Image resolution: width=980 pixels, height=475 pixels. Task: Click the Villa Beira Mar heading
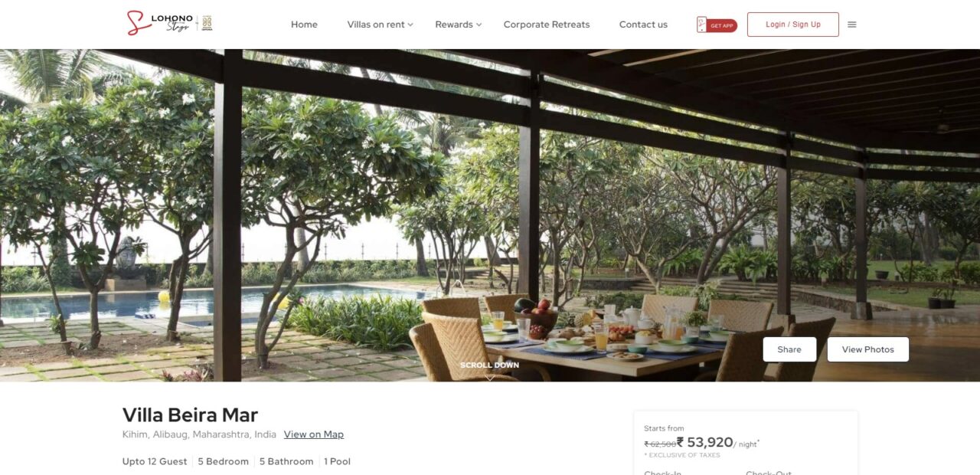tap(190, 415)
